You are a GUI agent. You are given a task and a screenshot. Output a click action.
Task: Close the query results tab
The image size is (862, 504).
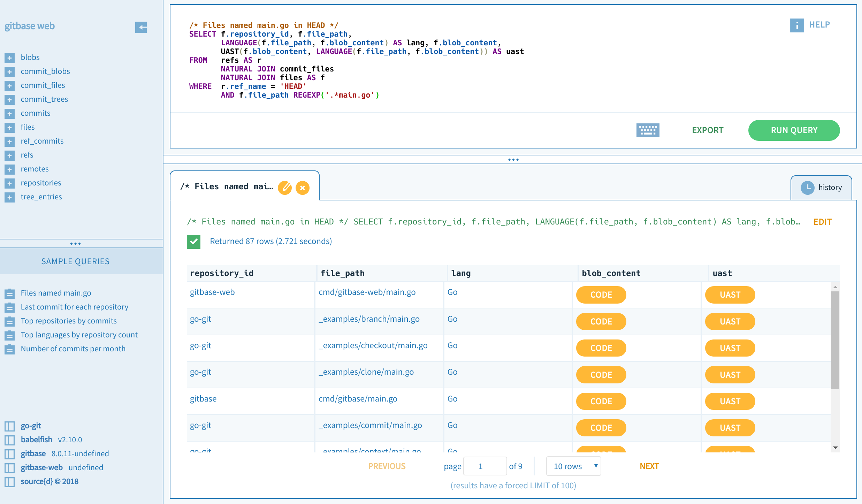[x=302, y=188]
